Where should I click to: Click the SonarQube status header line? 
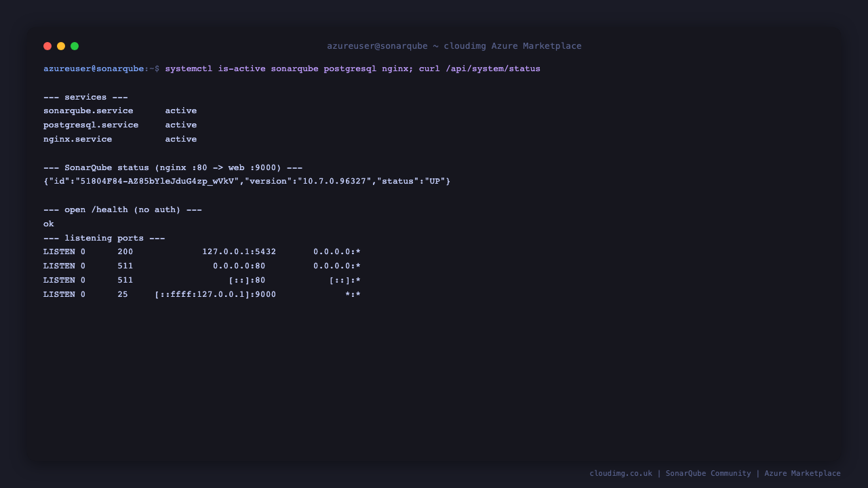click(x=173, y=167)
